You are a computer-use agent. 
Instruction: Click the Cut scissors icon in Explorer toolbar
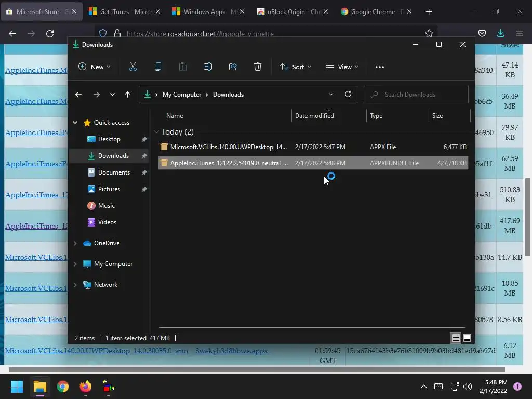pyautogui.click(x=133, y=67)
